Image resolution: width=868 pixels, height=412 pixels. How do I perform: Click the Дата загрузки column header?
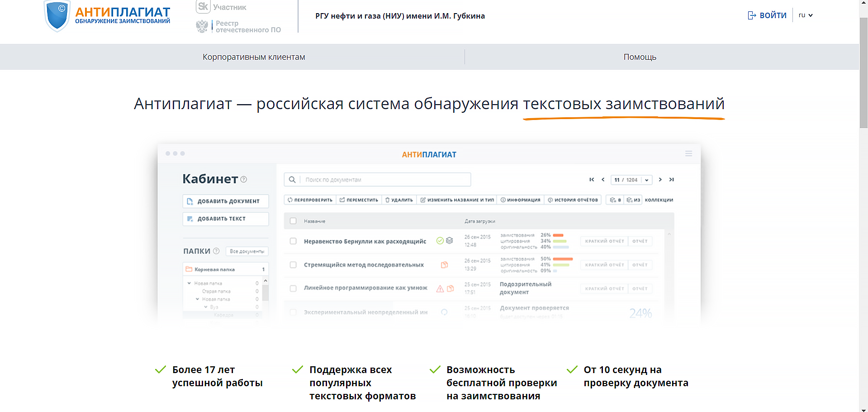click(480, 221)
